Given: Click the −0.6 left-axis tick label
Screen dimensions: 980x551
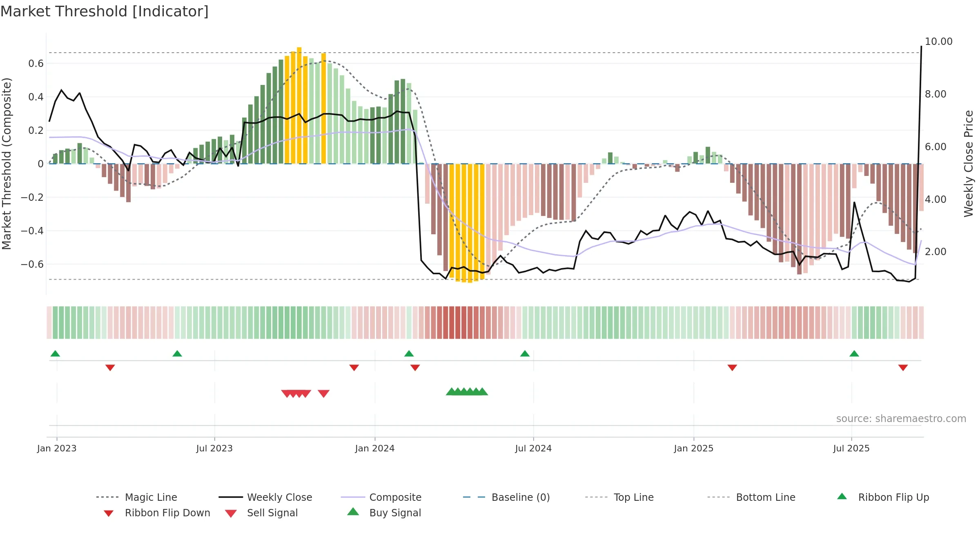Looking at the screenshot, I should [x=32, y=264].
